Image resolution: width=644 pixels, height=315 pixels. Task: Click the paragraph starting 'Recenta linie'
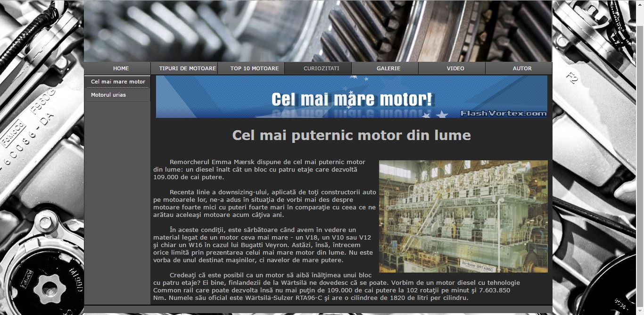pyautogui.click(x=264, y=203)
